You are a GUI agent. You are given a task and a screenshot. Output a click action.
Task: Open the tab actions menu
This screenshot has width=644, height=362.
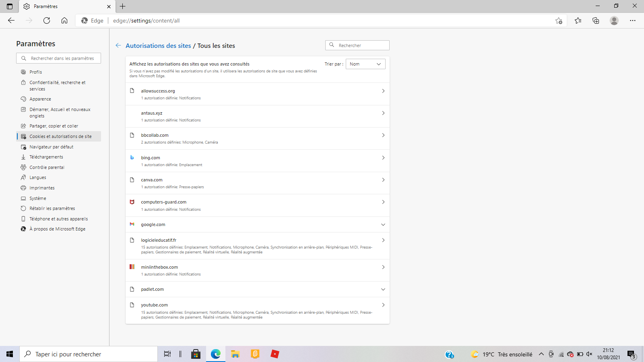coord(10,6)
